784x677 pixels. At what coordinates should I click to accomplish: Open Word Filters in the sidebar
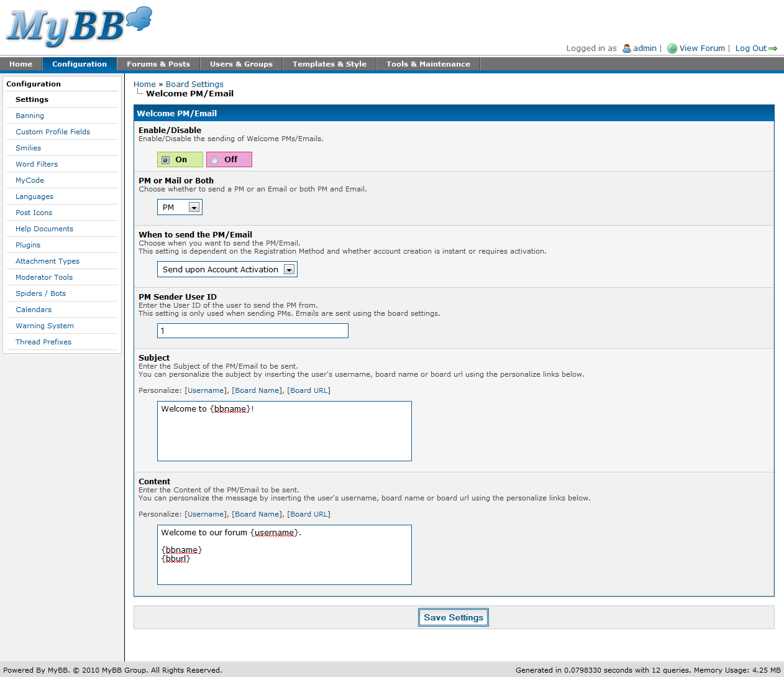click(37, 164)
